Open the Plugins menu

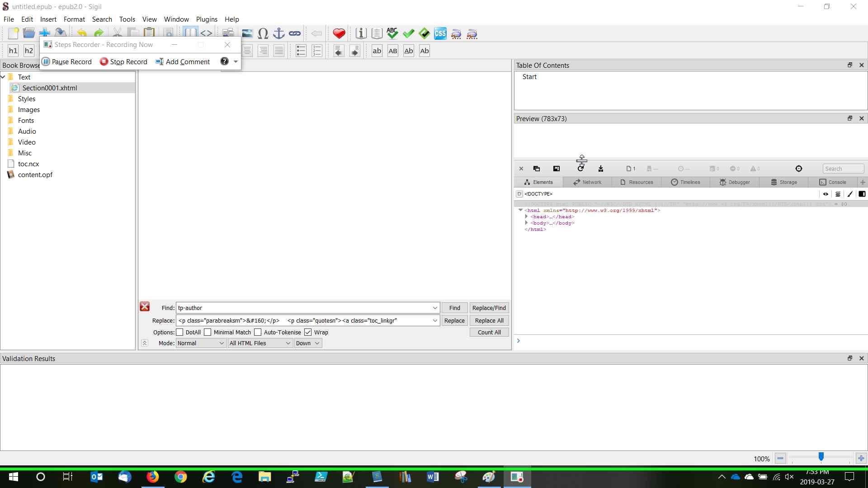(207, 19)
